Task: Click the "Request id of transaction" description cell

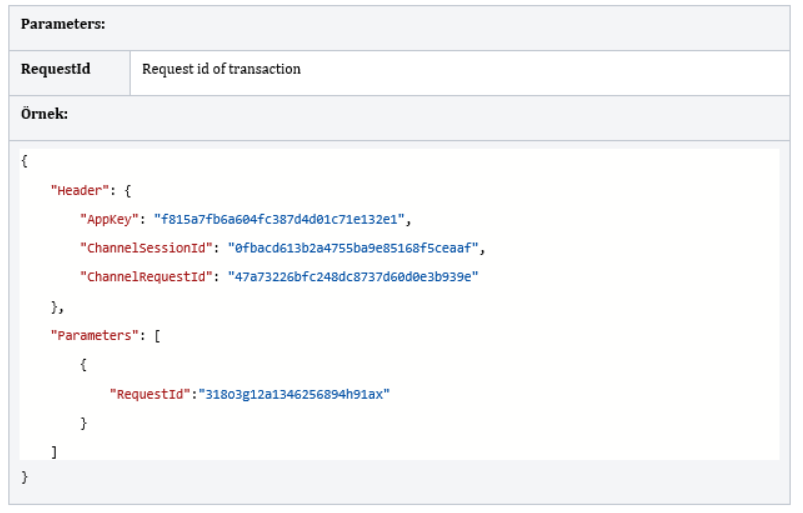Action: point(221,70)
